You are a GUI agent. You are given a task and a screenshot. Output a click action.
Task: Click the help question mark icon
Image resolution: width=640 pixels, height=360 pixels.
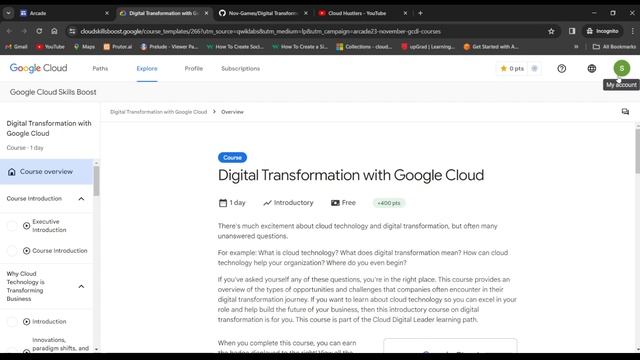(x=562, y=69)
